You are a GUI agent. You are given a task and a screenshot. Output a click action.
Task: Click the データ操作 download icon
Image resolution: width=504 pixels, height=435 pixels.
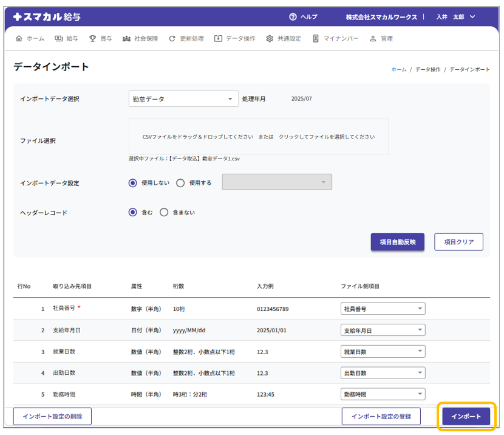tap(218, 38)
